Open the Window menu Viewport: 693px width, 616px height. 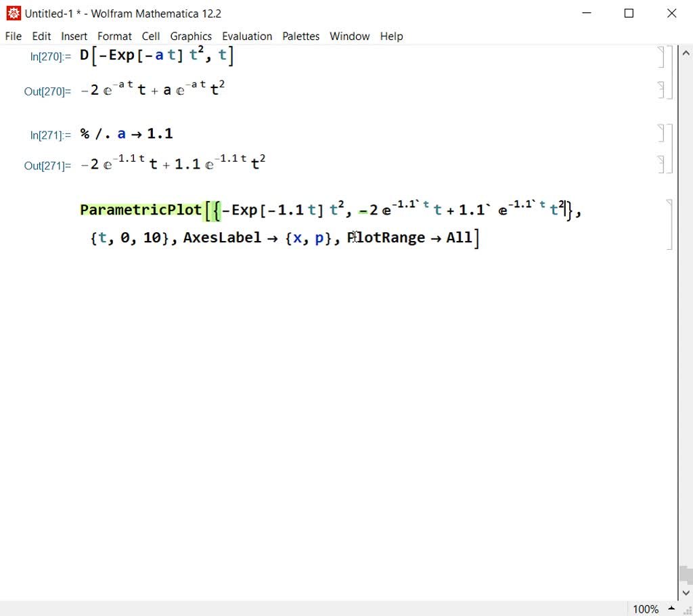349,36
